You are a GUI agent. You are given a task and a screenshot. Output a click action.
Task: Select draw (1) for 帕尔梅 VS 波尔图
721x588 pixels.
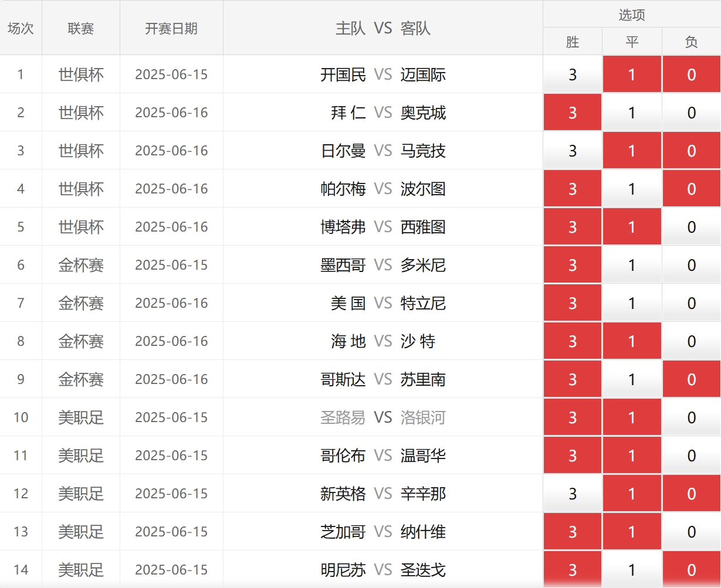pos(632,189)
